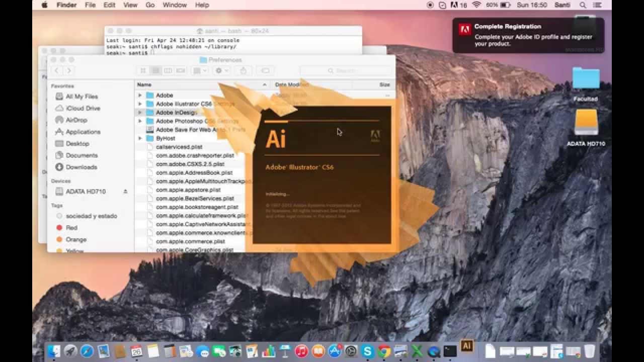Open the Edit menu
The height and width of the screenshot is (362, 644).
[x=109, y=5]
